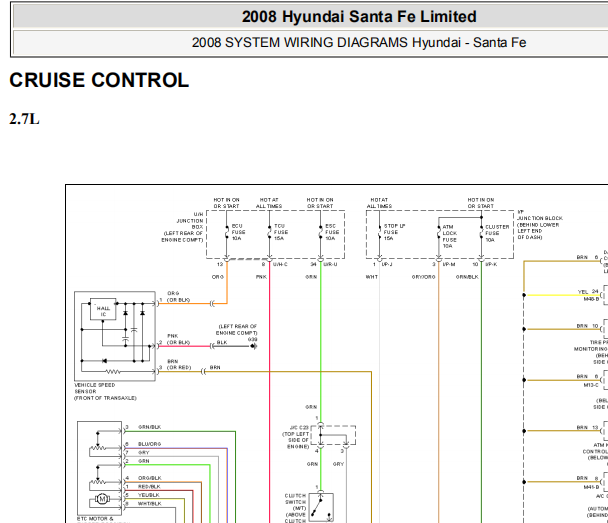This screenshot has width=608, height=523.
Task: Click the "U/H JUNCTION BOX" label
Action: tap(190, 220)
